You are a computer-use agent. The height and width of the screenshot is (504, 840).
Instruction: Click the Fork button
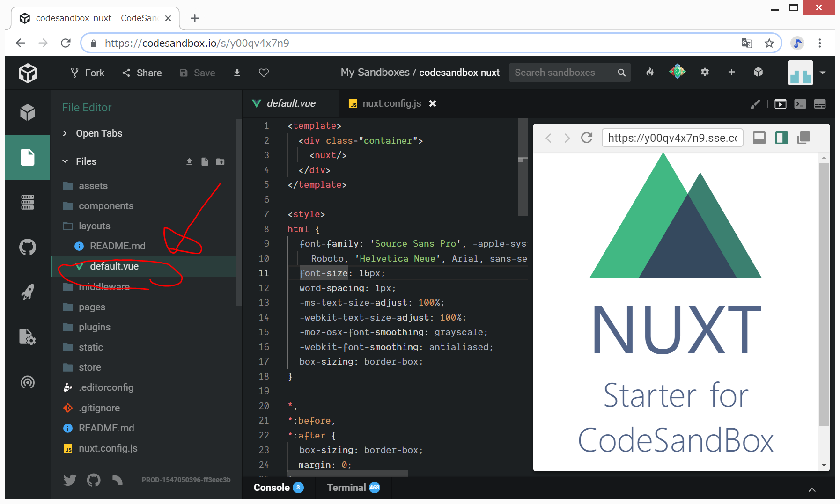tap(88, 73)
